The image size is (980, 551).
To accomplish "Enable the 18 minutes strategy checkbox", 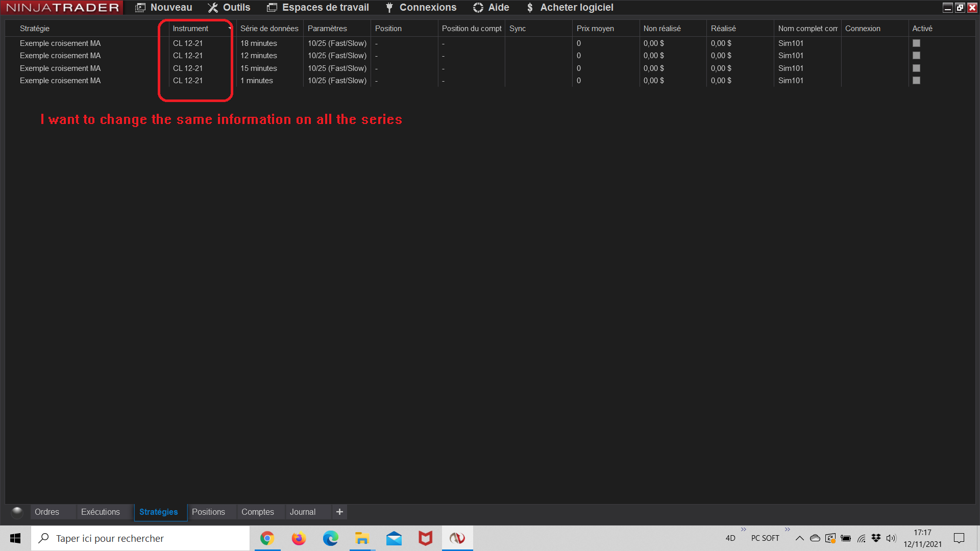I will click(916, 43).
